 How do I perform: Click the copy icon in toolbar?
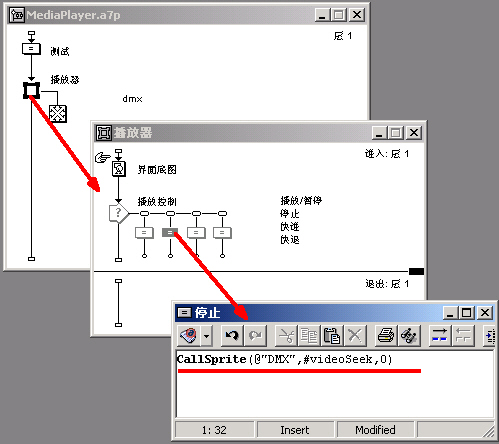tap(309, 335)
